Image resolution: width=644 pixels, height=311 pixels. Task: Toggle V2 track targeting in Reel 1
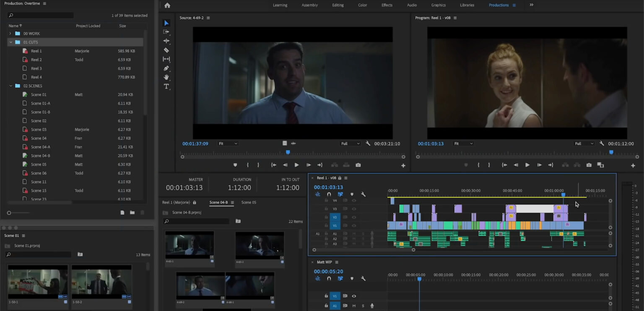(335, 217)
